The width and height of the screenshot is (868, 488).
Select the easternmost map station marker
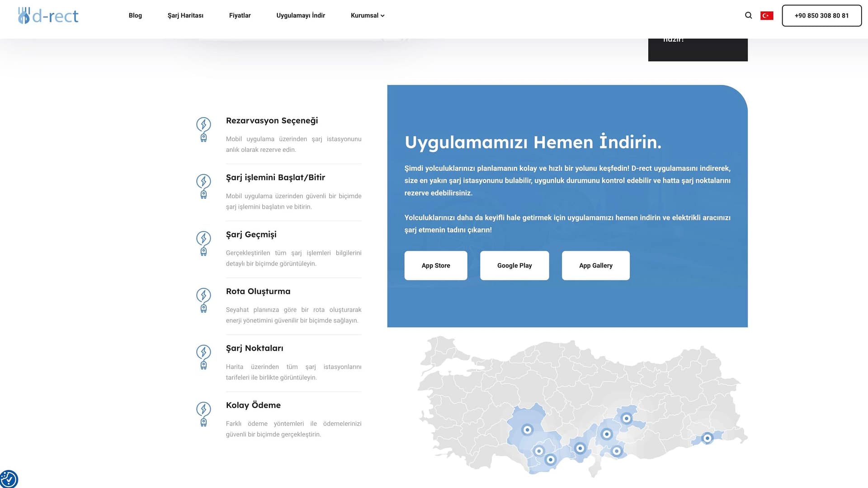707,438
